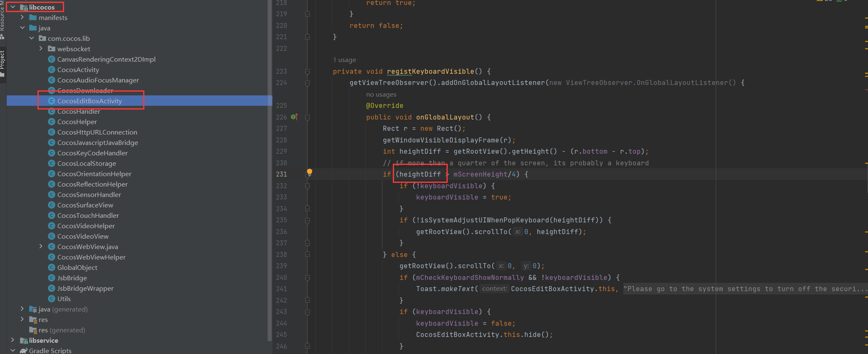Fold the if block at line 243
The width and height of the screenshot is (868, 354).
(x=308, y=312)
